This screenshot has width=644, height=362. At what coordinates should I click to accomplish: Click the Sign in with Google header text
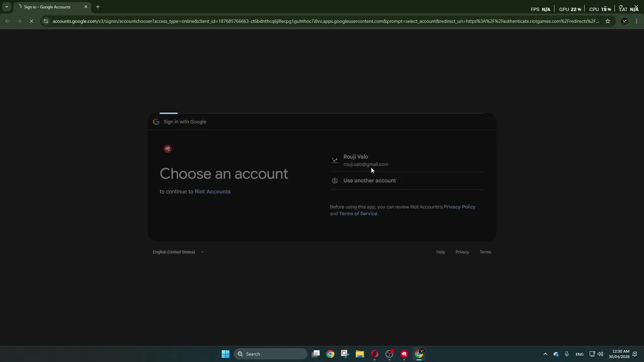185,122
